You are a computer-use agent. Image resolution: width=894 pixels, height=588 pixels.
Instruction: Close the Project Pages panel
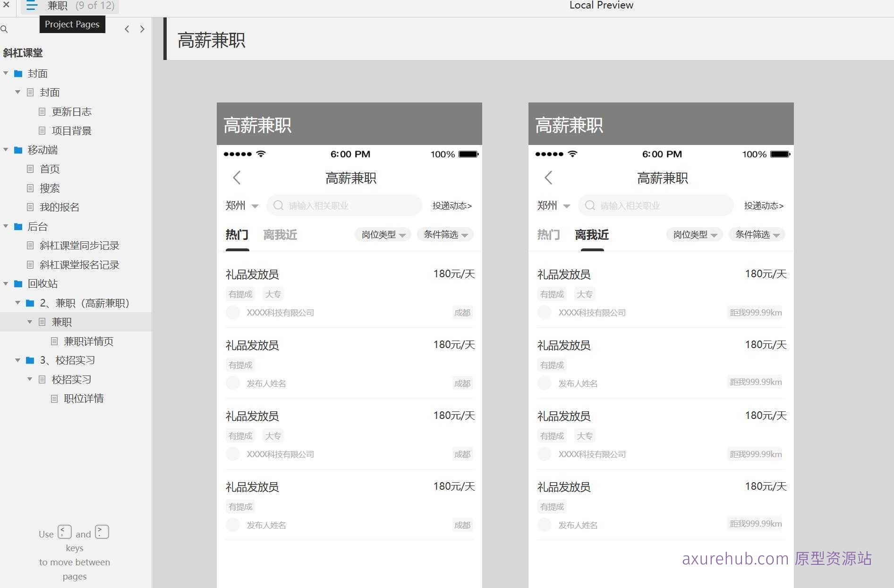[6, 6]
